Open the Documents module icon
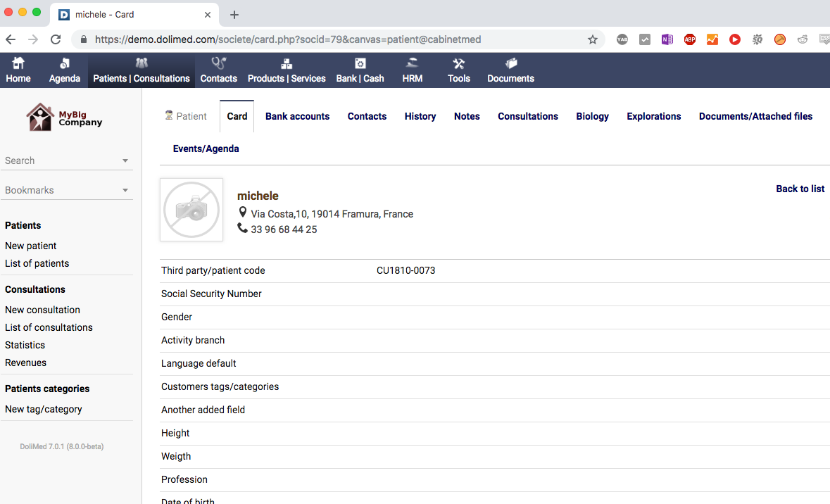This screenshot has width=830, height=504. pyautogui.click(x=510, y=64)
